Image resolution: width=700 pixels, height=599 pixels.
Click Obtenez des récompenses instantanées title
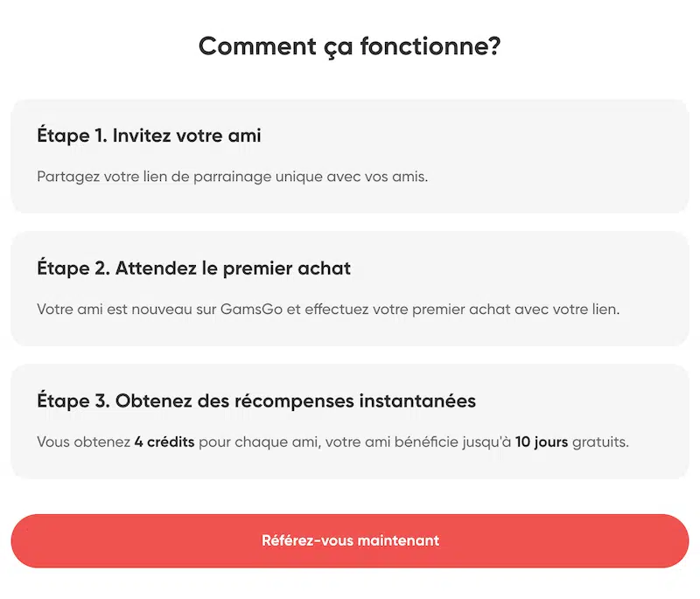pos(296,401)
